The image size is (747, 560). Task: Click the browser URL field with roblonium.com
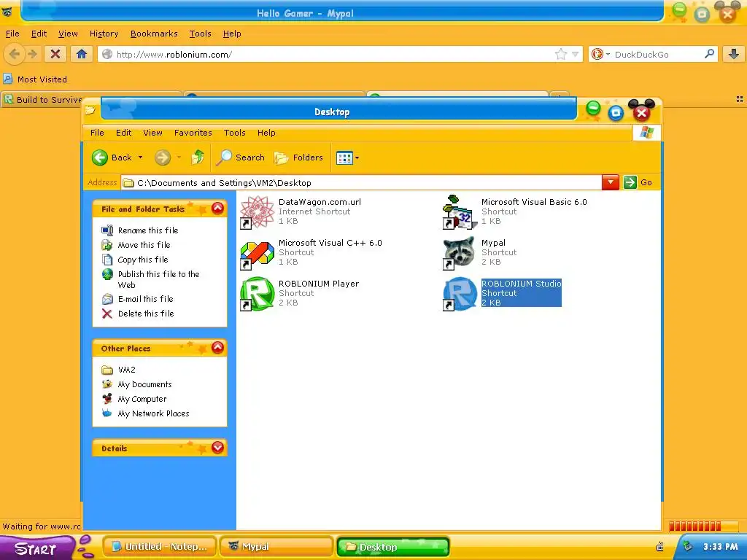333,54
